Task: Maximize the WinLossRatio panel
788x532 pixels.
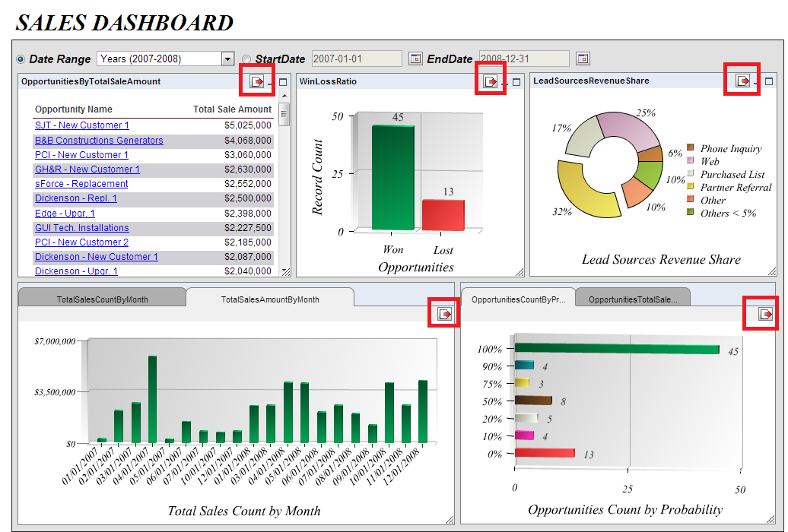Action: pos(516,82)
